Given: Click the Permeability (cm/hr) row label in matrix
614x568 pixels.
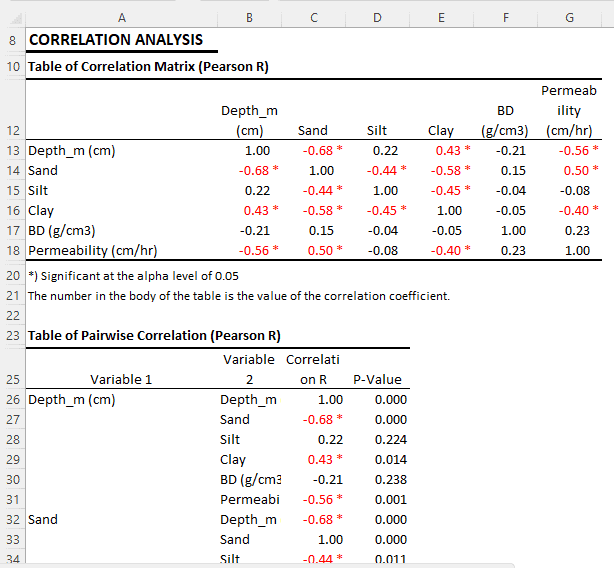Looking at the screenshot, I should [x=93, y=251].
